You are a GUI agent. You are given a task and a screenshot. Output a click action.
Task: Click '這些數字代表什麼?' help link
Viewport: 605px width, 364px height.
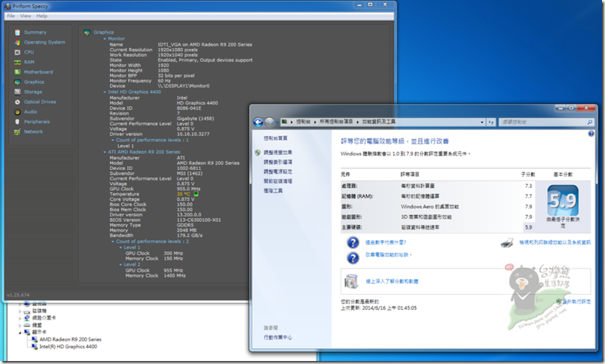pos(386,242)
